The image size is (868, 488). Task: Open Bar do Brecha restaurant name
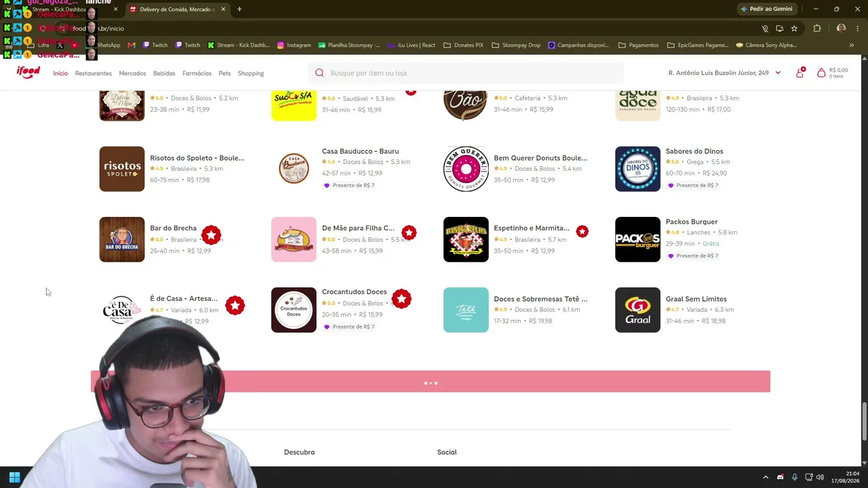pos(173,228)
